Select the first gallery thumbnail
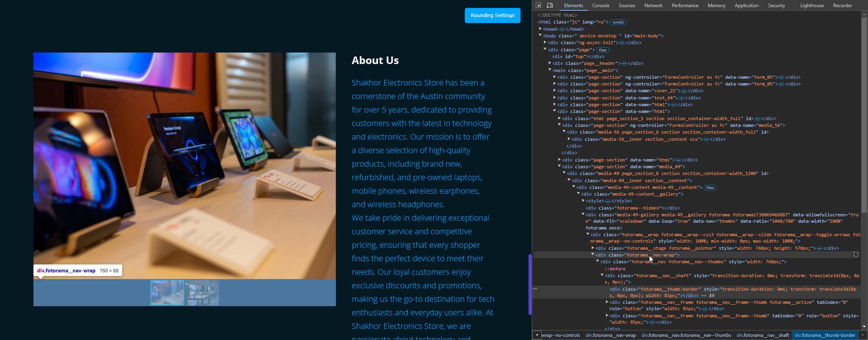Image resolution: width=868 pixels, height=340 pixels. coord(167,293)
